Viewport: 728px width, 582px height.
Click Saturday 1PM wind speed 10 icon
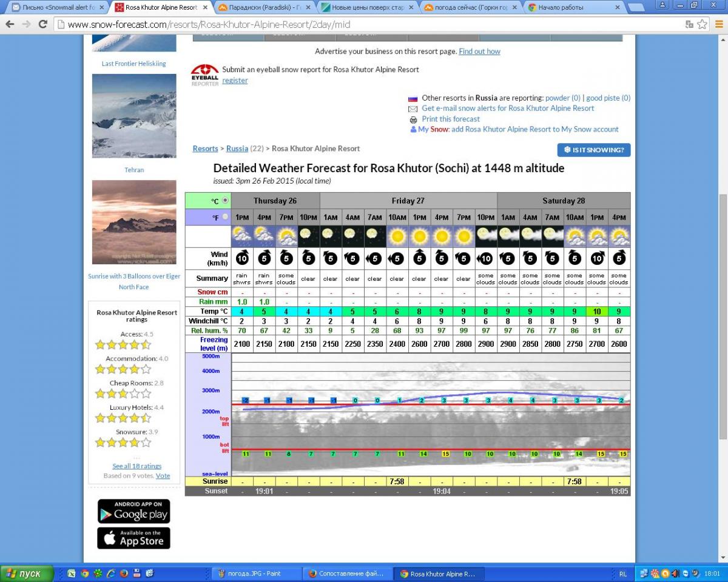[596, 259]
